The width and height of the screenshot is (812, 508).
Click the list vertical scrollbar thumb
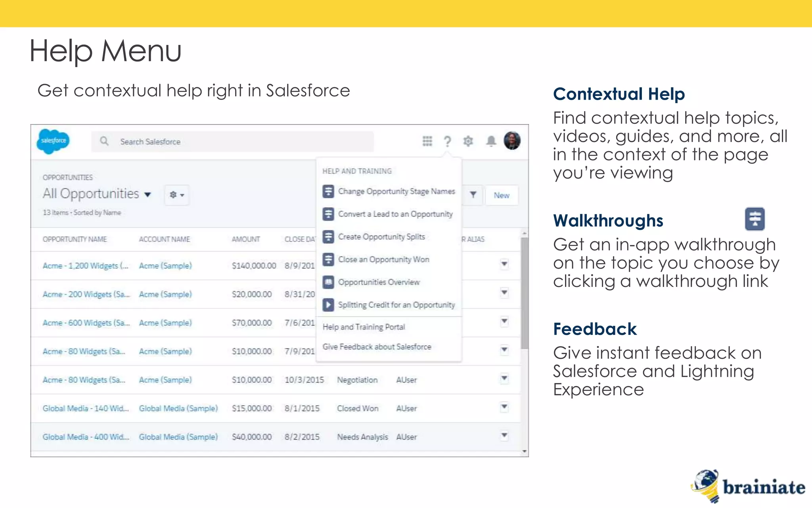pyautogui.click(x=524, y=293)
